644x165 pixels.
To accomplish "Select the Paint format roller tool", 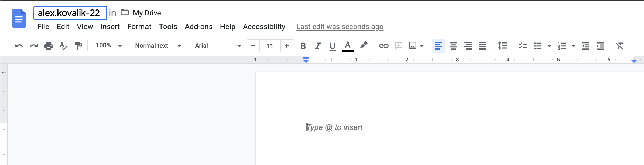I will pyautogui.click(x=78, y=46).
